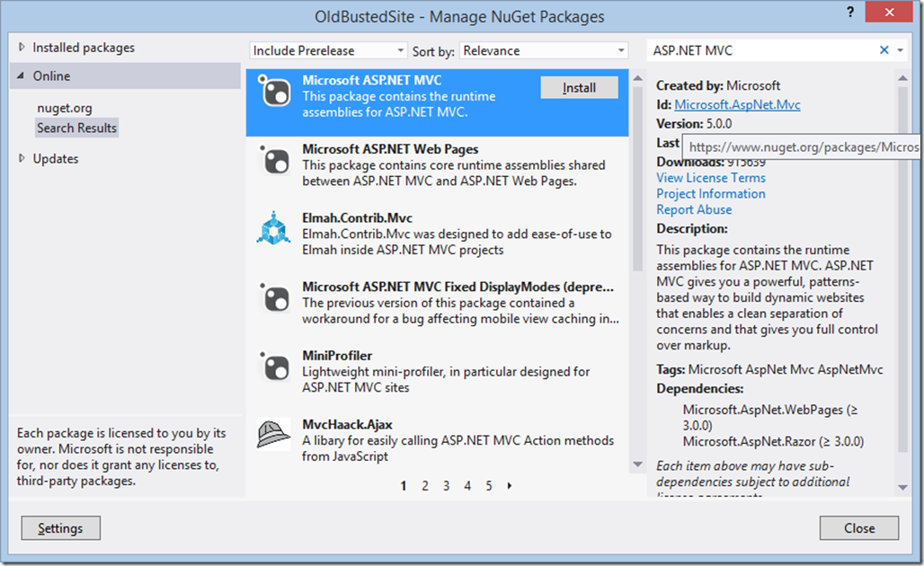Viewport: 924px width, 566px height.
Task: Close the Manage NuGet Packages dialog
Action: [x=859, y=528]
